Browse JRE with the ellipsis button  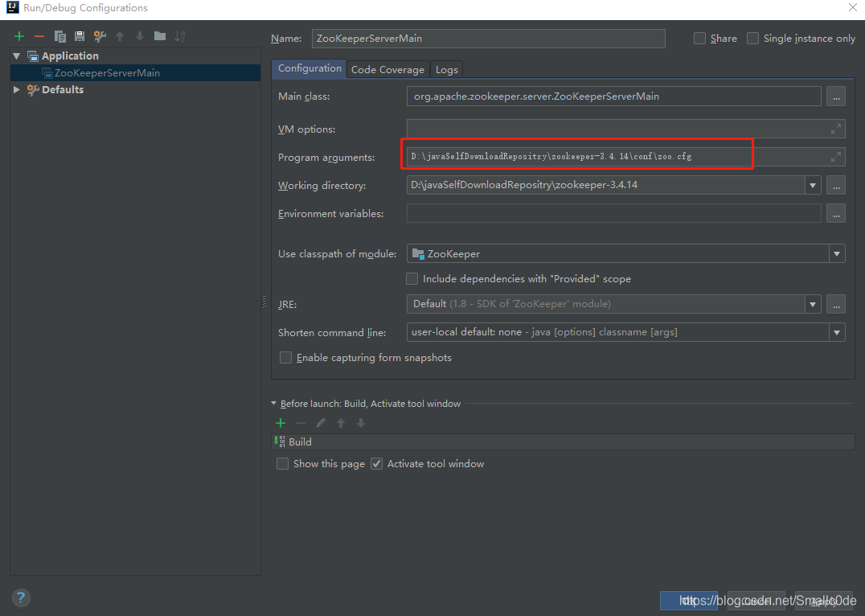pos(836,304)
